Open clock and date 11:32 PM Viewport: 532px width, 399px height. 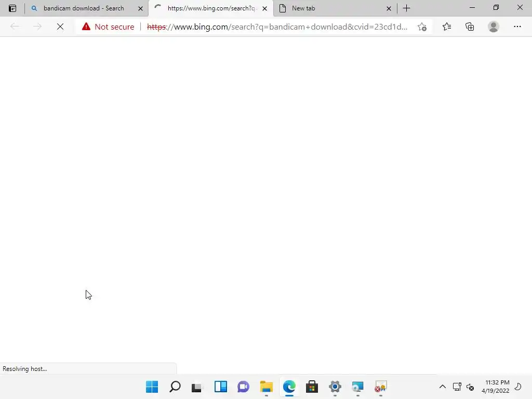[495, 387]
